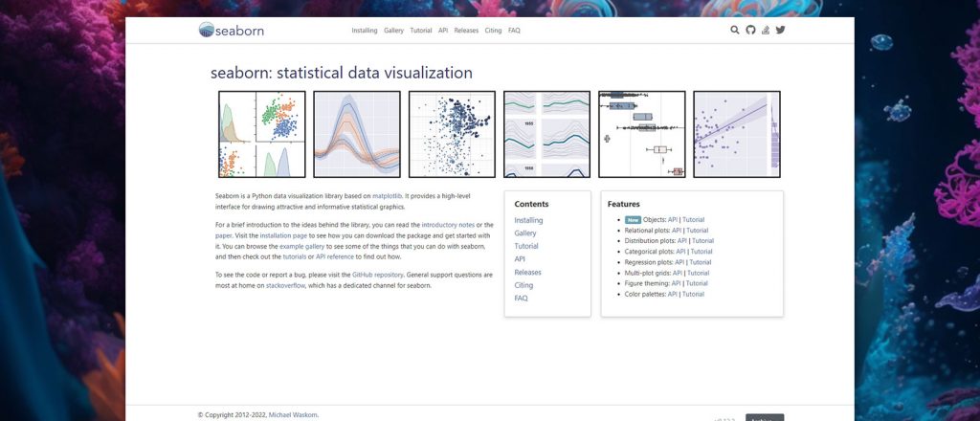980x421 pixels.
Task: Open the GitHub icon in header
Action: coord(750,30)
